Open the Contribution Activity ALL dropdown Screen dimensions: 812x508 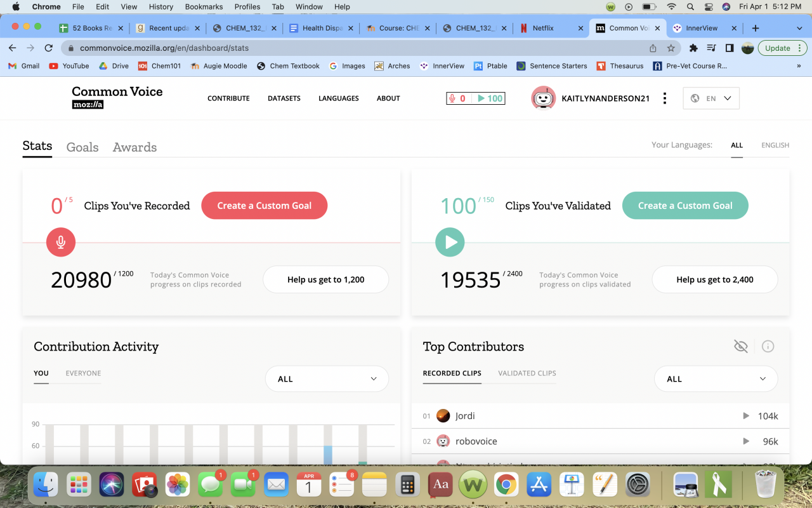click(x=327, y=379)
